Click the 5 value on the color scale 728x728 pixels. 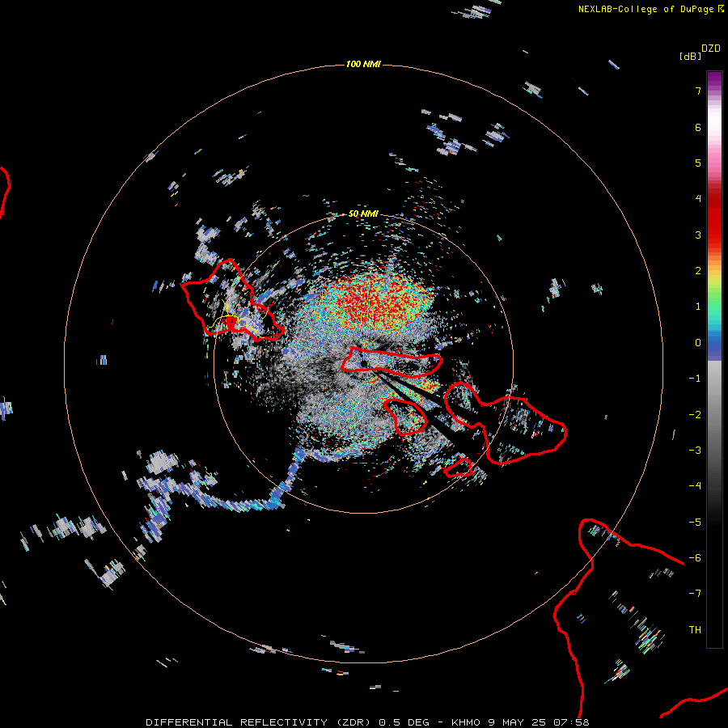click(x=698, y=163)
